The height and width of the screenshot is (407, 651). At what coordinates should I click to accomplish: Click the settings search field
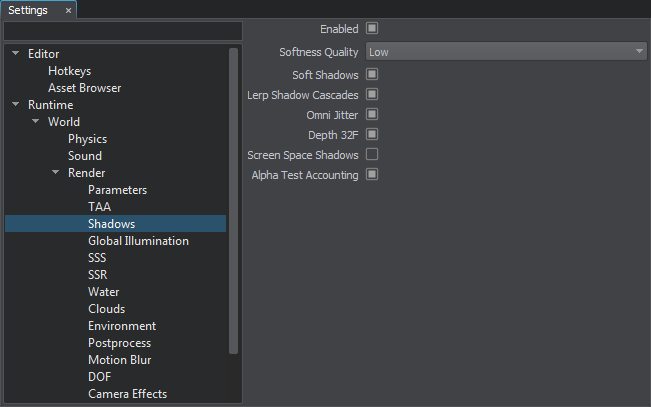click(x=123, y=31)
